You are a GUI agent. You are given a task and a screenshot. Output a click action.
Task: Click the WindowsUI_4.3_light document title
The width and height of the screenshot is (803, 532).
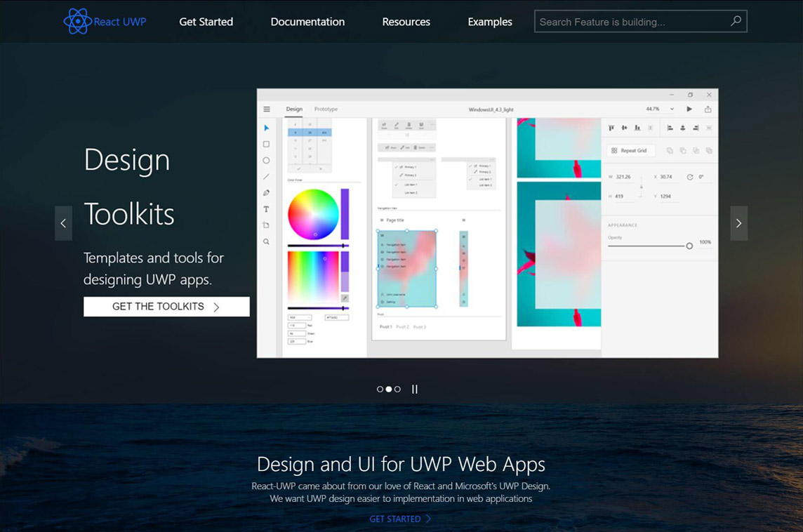pos(491,109)
